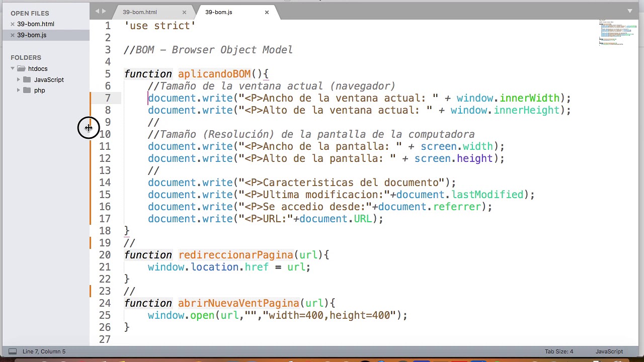Click screen.height on line 12
Screen dimensions: 644x362
(x=454, y=158)
